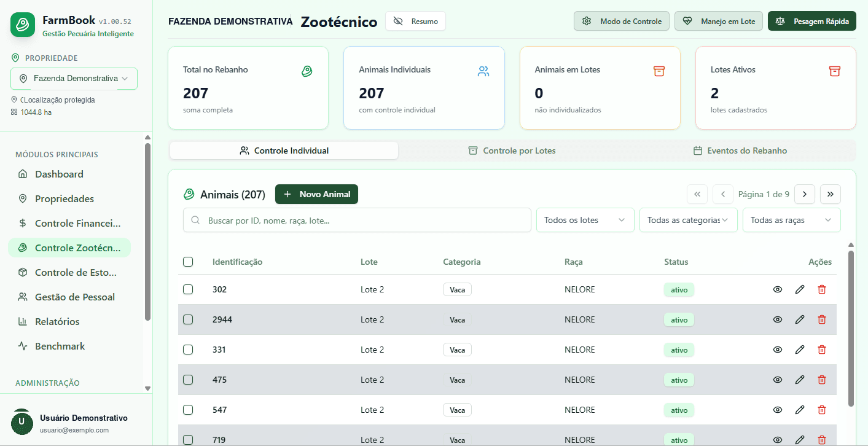This screenshot has width=868, height=446.
Task: Open Modo de Controle settings
Action: [x=622, y=21]
